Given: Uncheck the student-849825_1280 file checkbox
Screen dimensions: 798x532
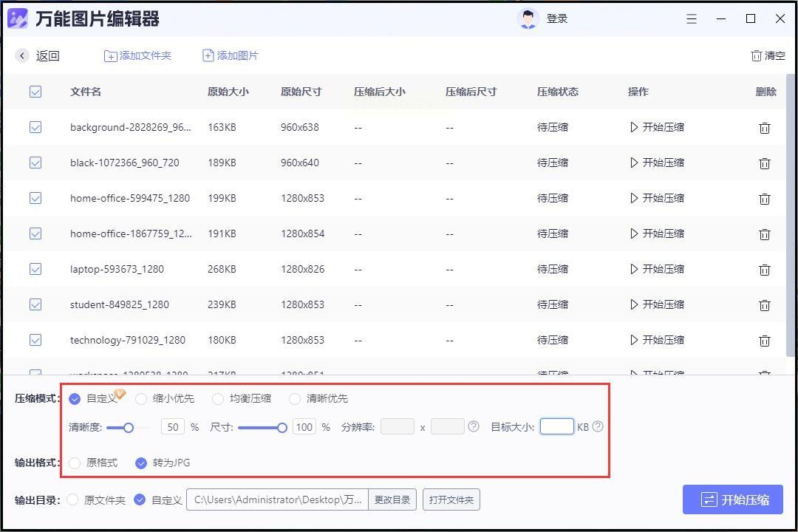Looking at the screenshot, I should coord(35,304).
